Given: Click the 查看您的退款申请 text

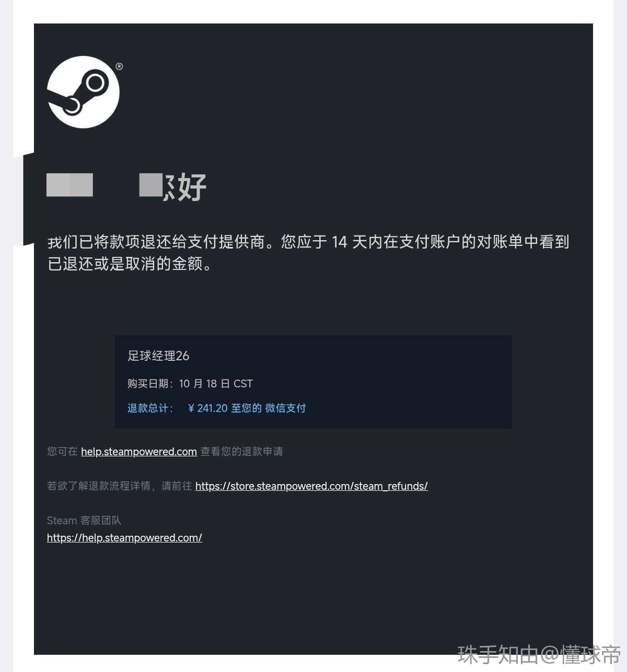Looking at the screenshot, I should coord(242,452).
